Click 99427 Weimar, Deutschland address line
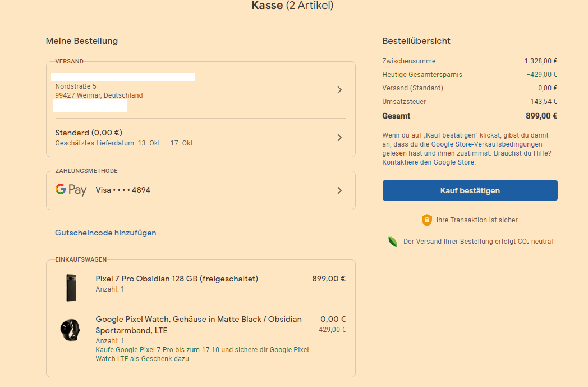 (99, 95)
